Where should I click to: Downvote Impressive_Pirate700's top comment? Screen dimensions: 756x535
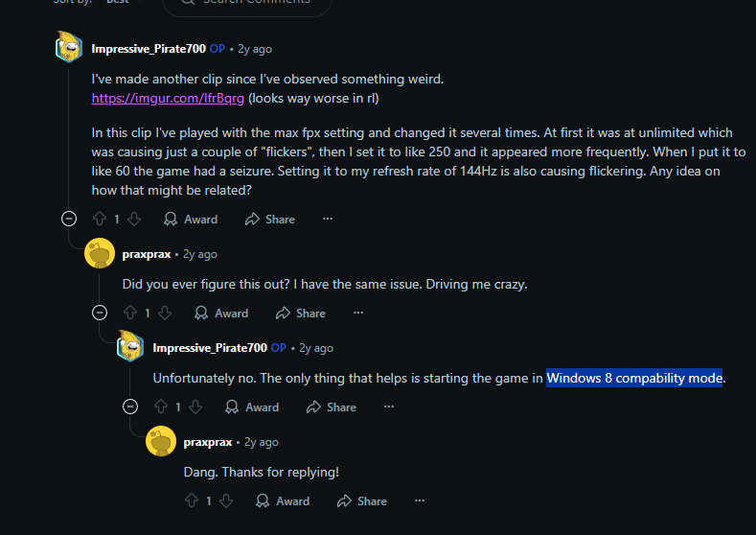(x=134, y=219)
